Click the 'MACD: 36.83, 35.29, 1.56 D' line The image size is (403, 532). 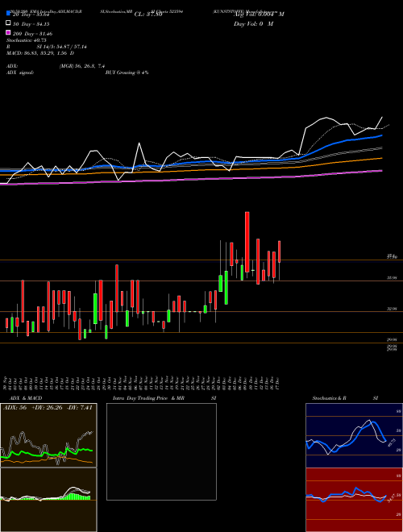[x=40, y=53]
